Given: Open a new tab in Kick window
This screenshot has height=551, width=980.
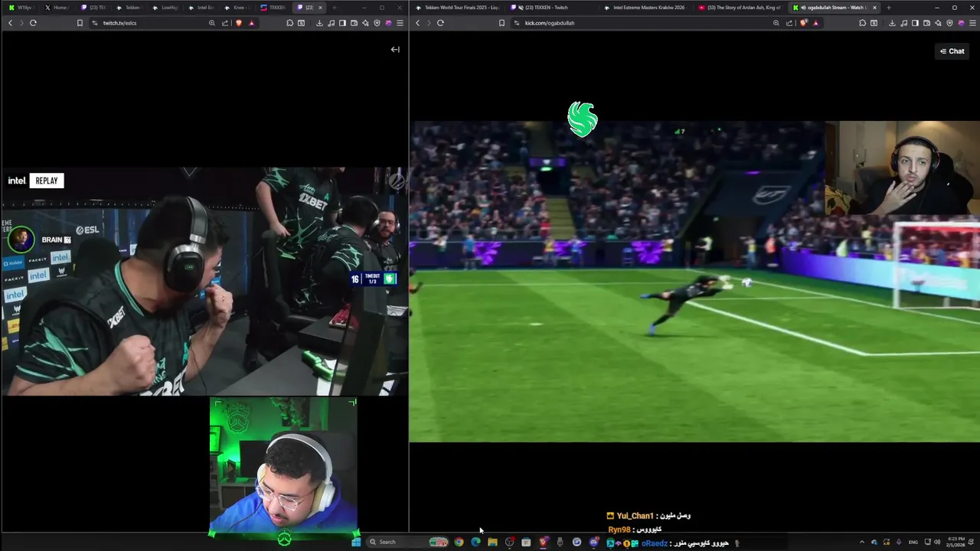Looking at the screenshot, I should point(888,8).
